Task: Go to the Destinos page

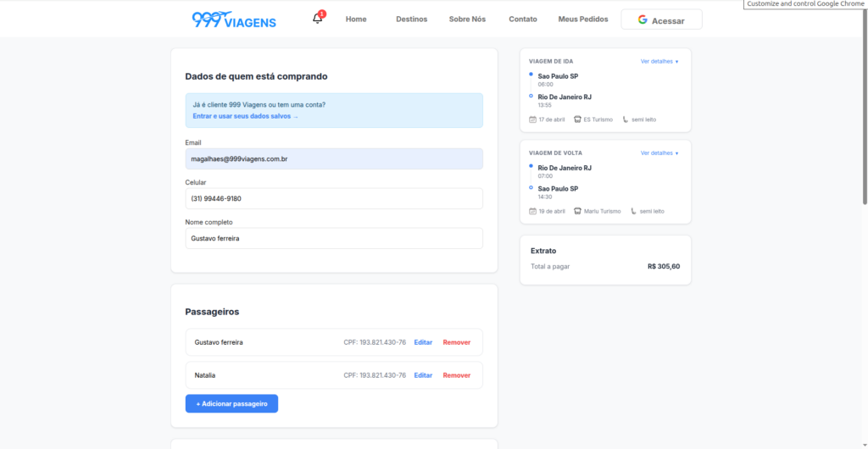Action: (411, 19)
